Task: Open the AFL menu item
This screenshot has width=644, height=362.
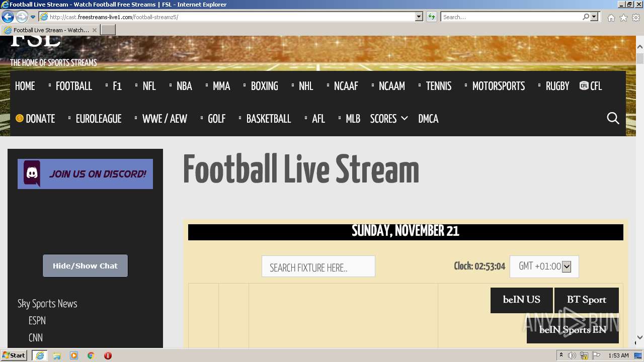Action: click(318, 119)
